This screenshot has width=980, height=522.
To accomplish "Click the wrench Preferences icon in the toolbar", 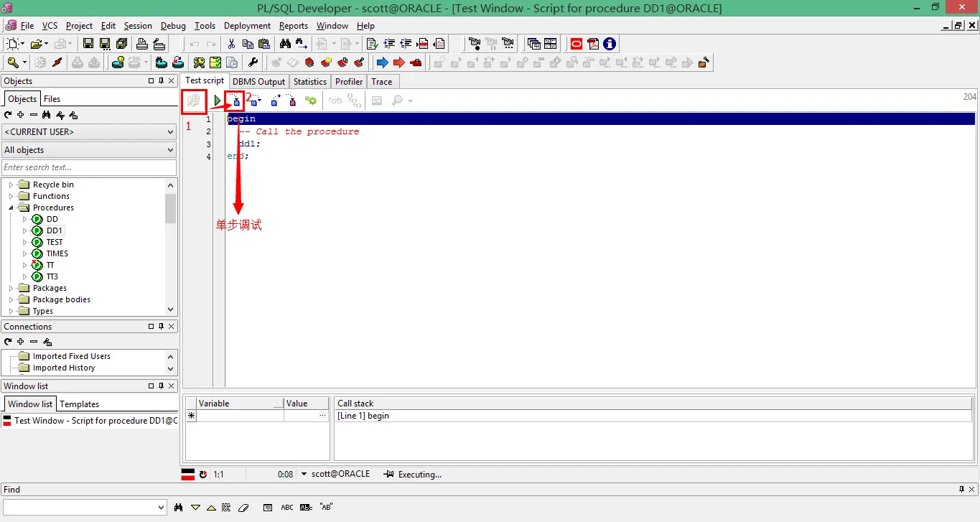I will 253,62.
